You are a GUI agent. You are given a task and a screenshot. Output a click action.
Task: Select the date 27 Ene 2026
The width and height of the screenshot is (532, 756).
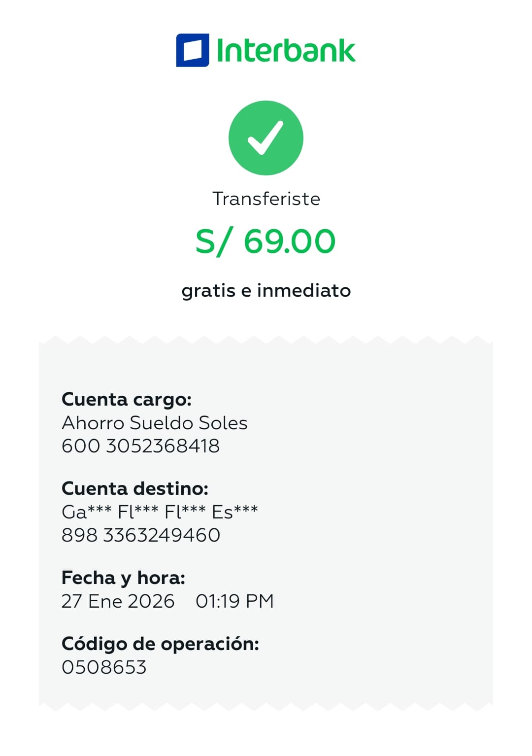tap(118, 601)
